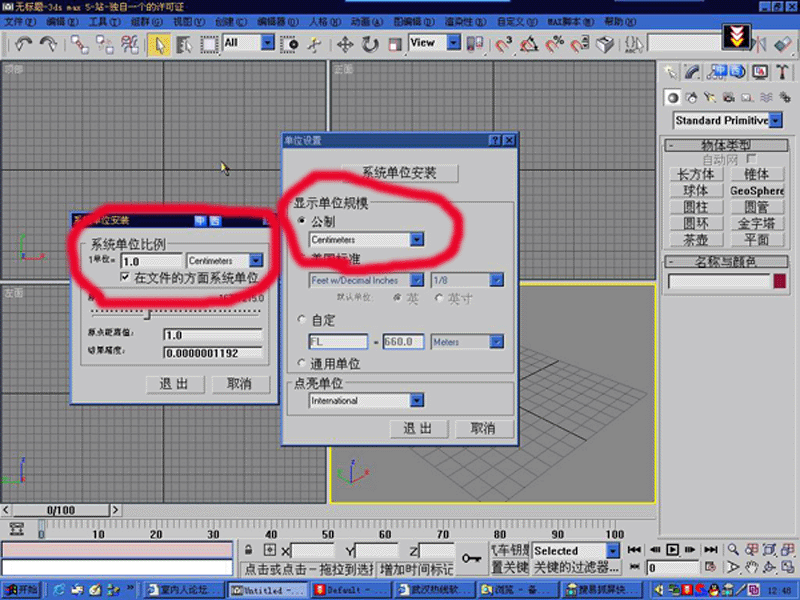800x600 pixels.
Task: Toggle the 3D Snap magnet icon
Action: tap(504, 44)
